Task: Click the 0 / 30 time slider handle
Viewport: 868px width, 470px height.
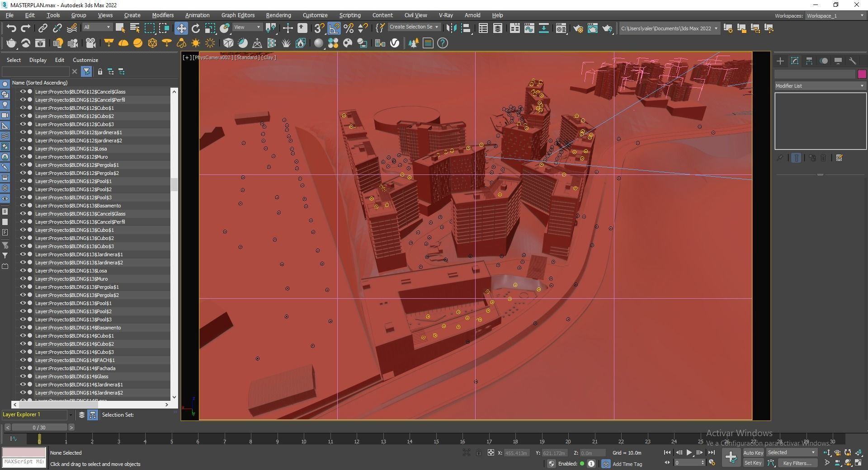Action: click(39, 427)
